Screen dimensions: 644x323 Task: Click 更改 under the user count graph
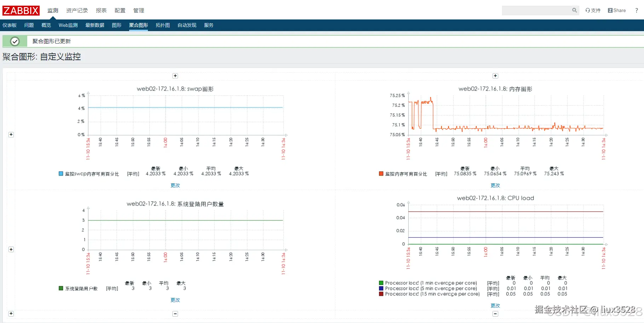point(175,300)
